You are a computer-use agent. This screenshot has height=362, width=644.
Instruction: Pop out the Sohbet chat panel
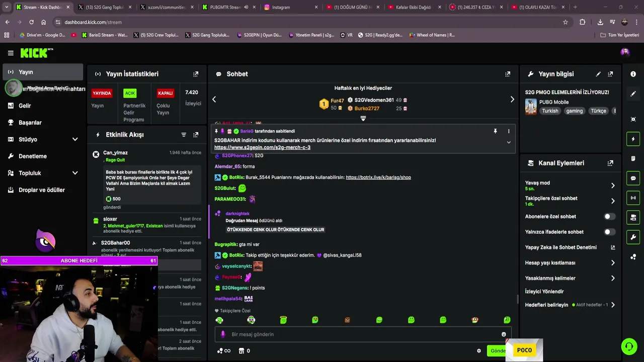508,74
